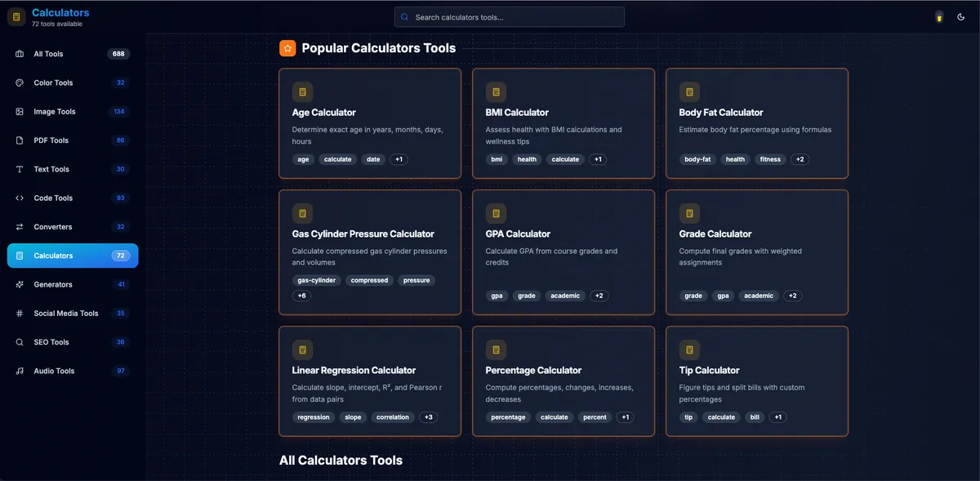Open the Body Fat Calculator tool
Screen dimensions: 980x481
coord(757,123)
